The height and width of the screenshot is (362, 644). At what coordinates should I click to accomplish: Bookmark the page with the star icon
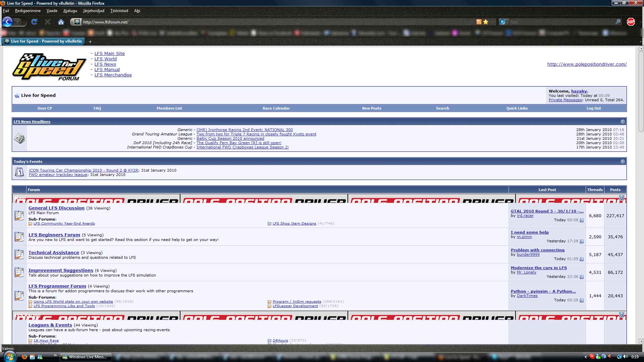(x=486, y=22)
